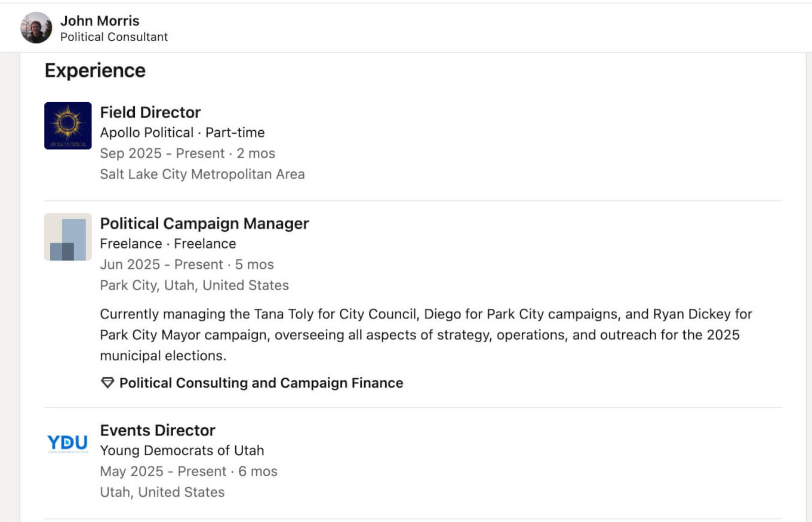This screenshot has width=812, height=522.
Task: Click the Freelance · Freelance employer line
Action: click(168, 244)
